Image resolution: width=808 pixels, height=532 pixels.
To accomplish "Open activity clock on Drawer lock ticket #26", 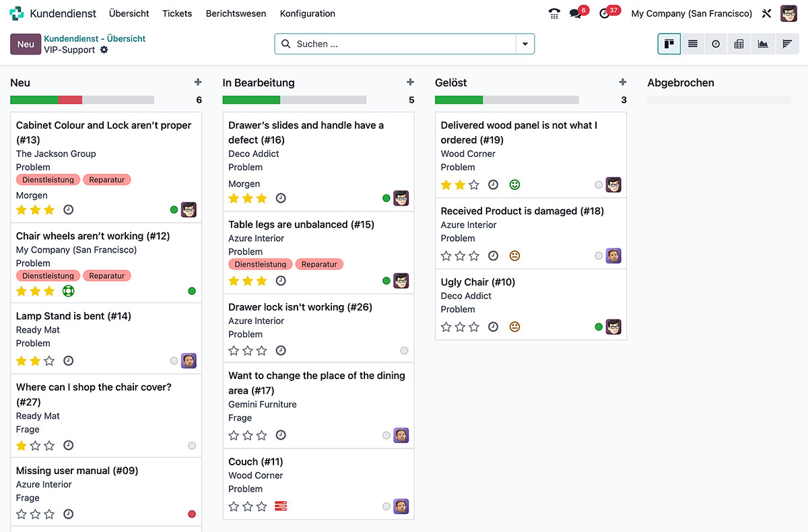I will coord(281,351).
